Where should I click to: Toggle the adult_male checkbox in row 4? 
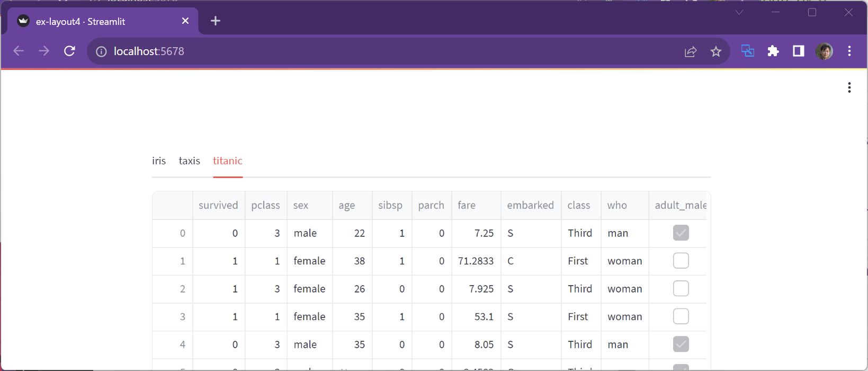click(681, 344)
